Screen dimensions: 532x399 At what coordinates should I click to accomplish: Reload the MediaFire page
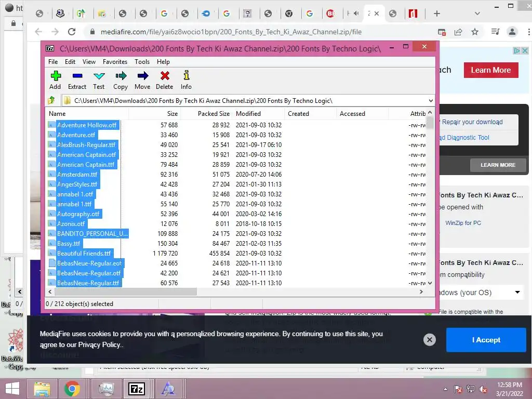[72, 32]
